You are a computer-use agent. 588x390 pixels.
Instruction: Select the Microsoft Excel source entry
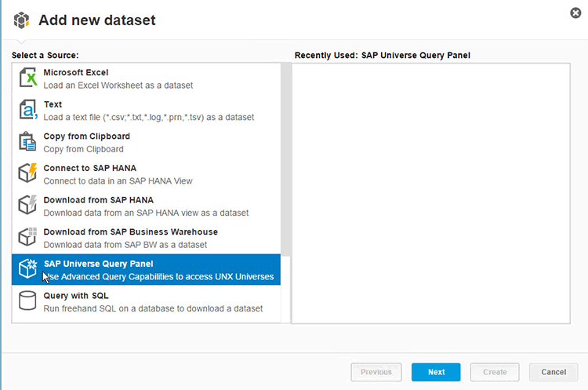click(118, 78)
